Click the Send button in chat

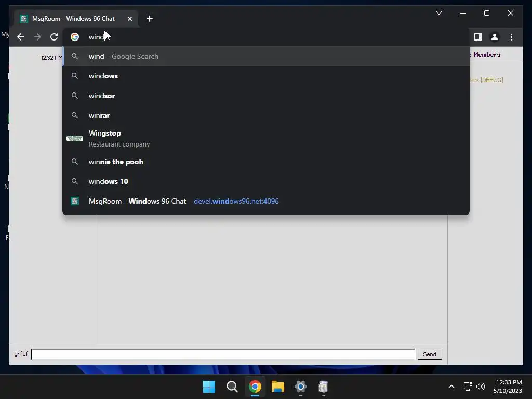coord(430,354)
